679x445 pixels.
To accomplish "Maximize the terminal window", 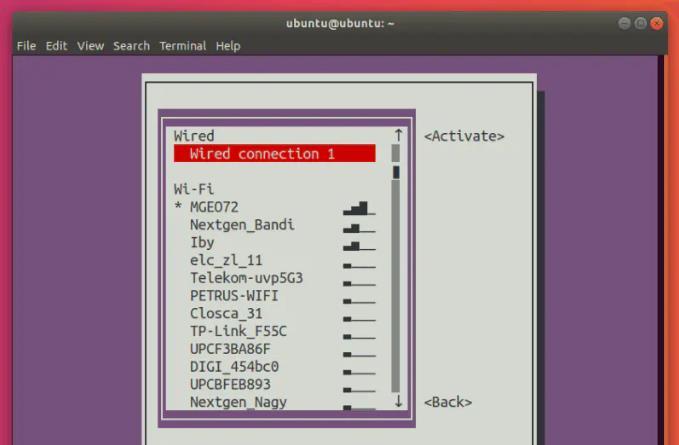I will [x=640, y=23].
